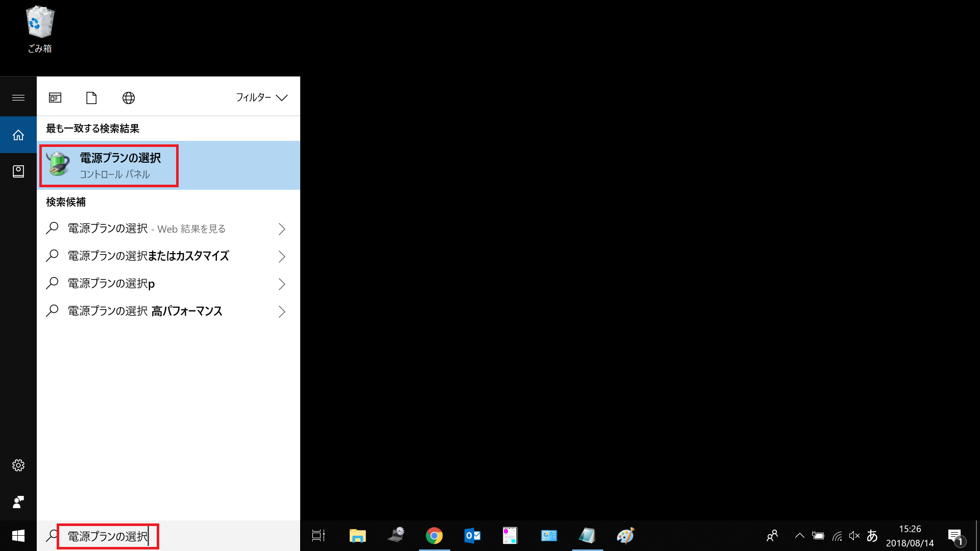The height and width of the screenshot is (551, 980).
Task: Open search settings gear icon
Action: pos(18,465)
